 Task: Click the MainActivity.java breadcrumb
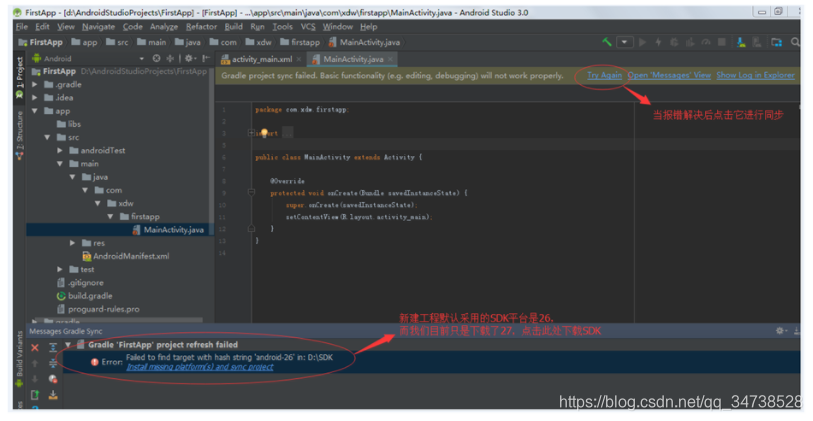tap(365, 42)
